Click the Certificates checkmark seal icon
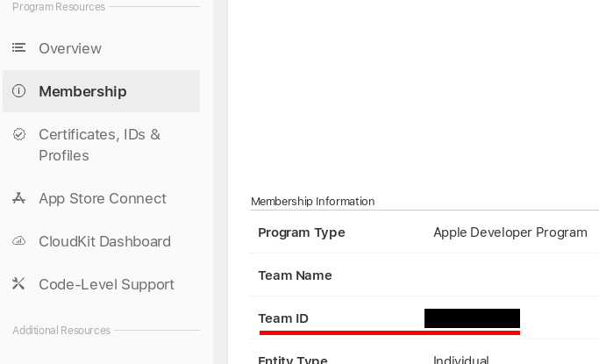Viewport: 599px width, 364px height. pos(18,134)
